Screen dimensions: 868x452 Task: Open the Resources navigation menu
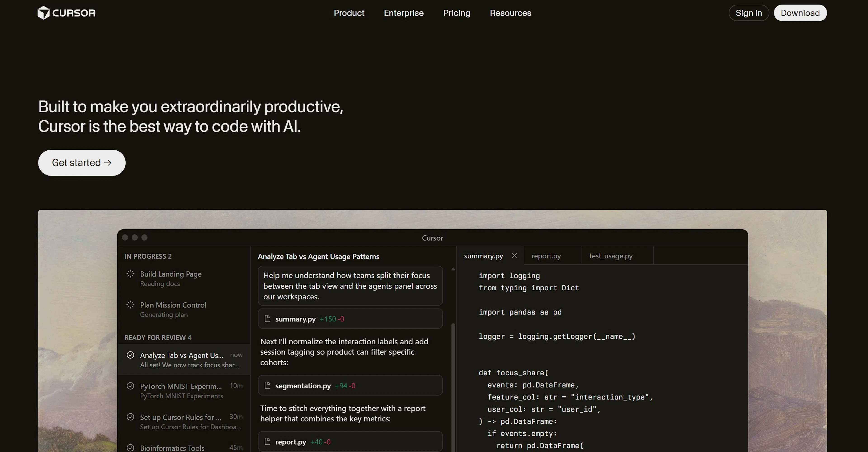click(x=510, y=13)
